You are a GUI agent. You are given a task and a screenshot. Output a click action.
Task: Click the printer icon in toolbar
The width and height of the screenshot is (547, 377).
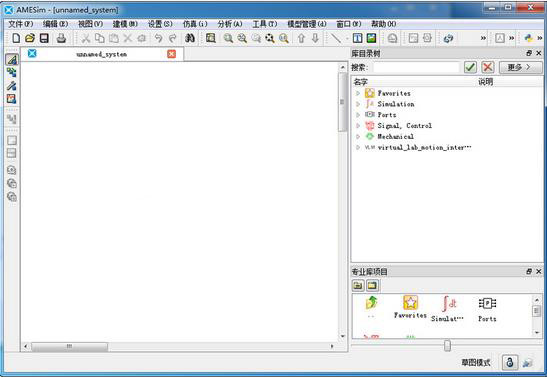tap(61, 38)
